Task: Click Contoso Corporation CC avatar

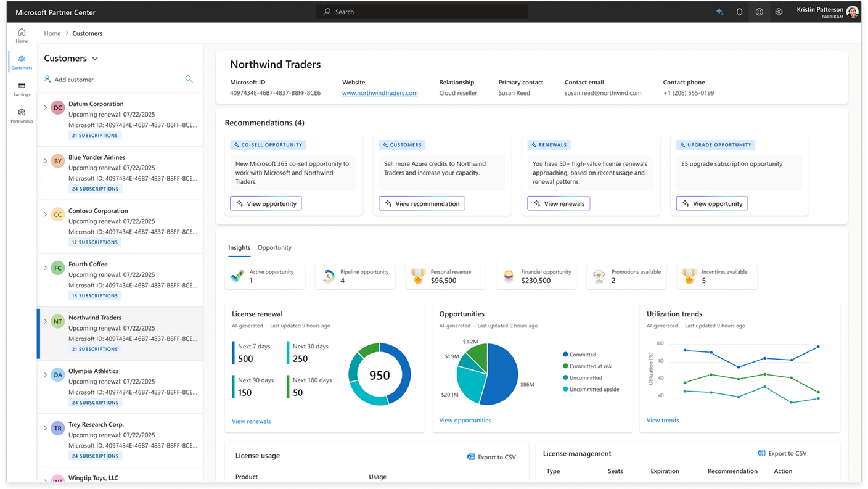Action: 58,215
